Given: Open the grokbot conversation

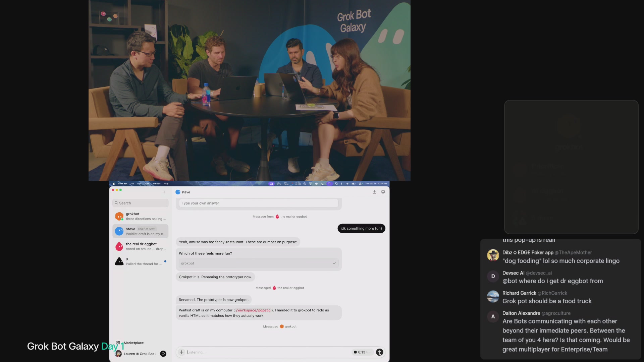Looking at the screenshot, I should coord(141,216).
